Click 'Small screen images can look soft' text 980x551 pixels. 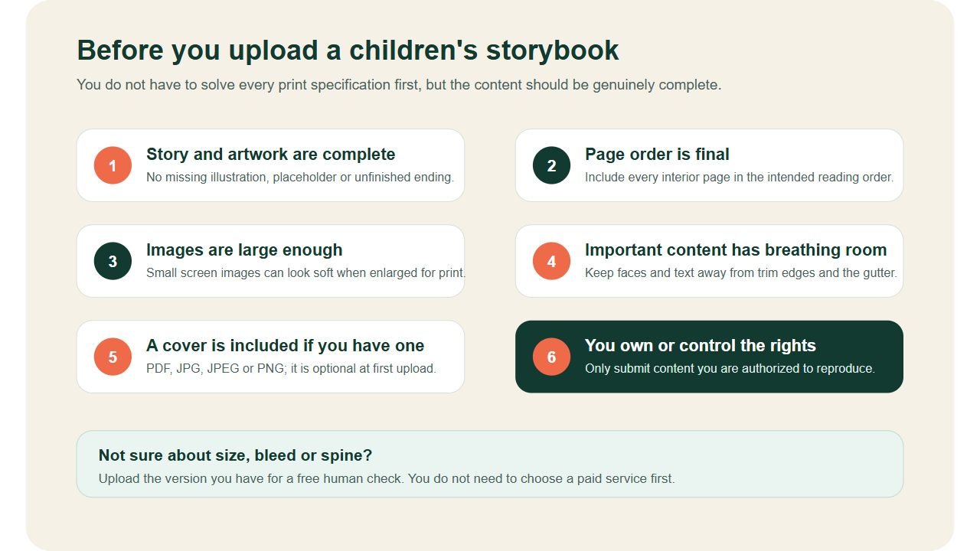point(305,272)
